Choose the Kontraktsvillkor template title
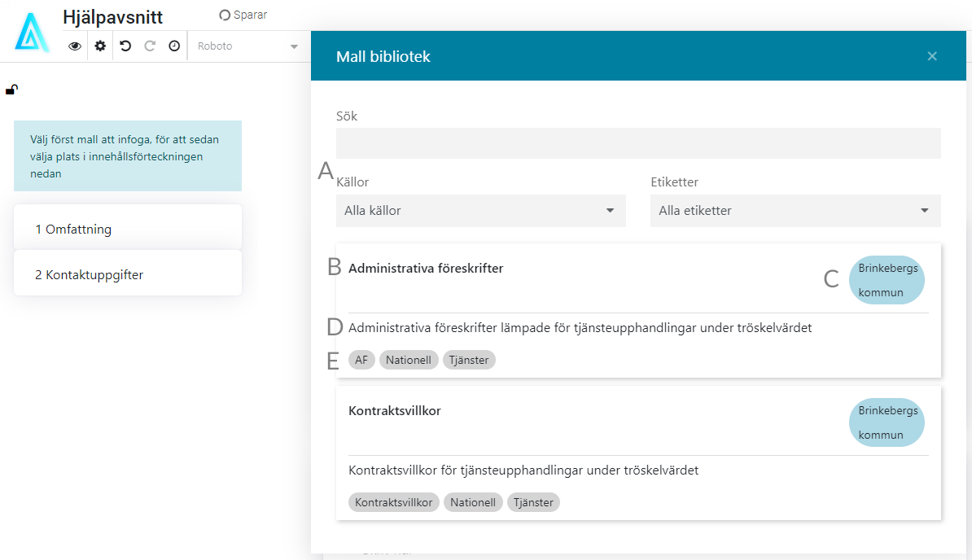972x560 pixels. (x=395, y=411)
